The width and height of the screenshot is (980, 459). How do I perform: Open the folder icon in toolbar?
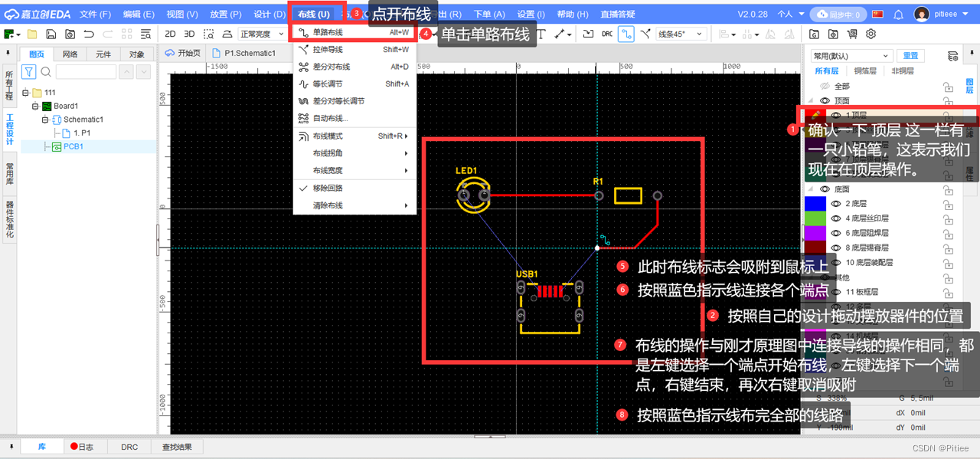[31, 34]
